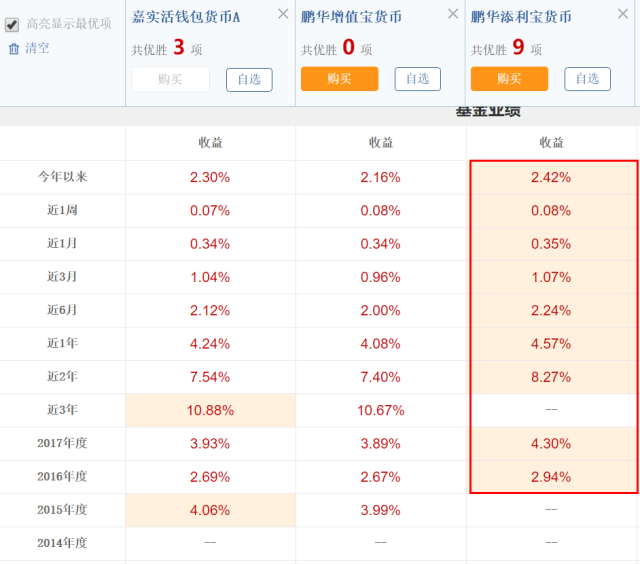The image size is (640, 564).
Task: Remove 嘉实活钱包货币A with its X icon
Action: pos(283,14)
